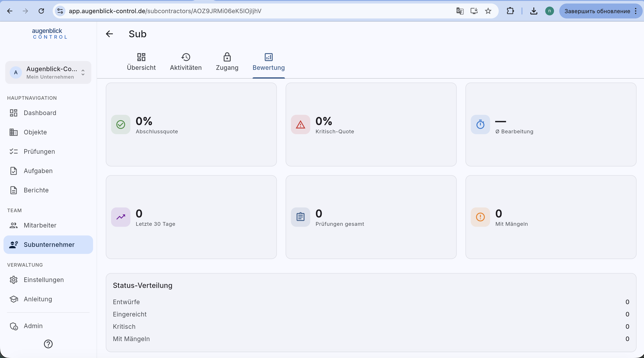Viewport: 644px width, 358px height.
Task: Open the help question mark icon
Action: pyautogui.click(x=48, y=344)
